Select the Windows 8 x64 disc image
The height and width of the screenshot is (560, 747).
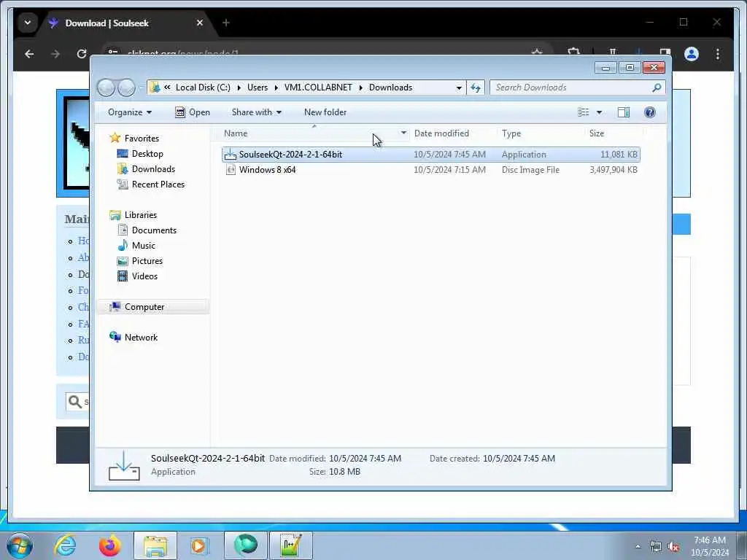(x=430, y=169)
